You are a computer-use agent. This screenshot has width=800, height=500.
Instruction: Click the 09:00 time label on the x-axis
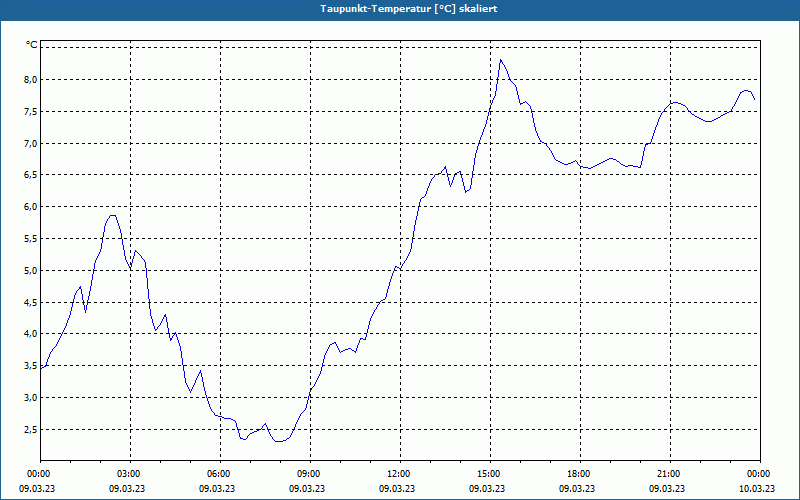(x=308, y=474)
